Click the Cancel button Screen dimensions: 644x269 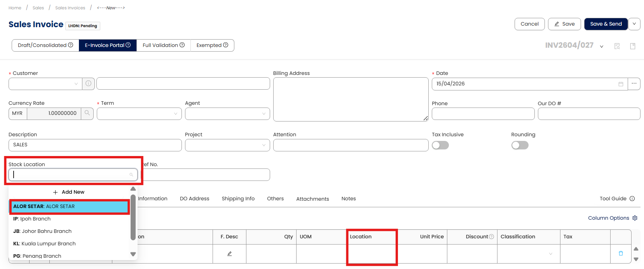[x=529, y=24]
